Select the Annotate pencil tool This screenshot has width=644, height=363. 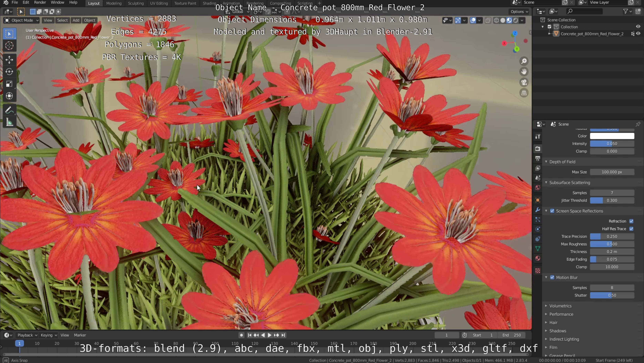pyautogui.click(x=9, y=110)
